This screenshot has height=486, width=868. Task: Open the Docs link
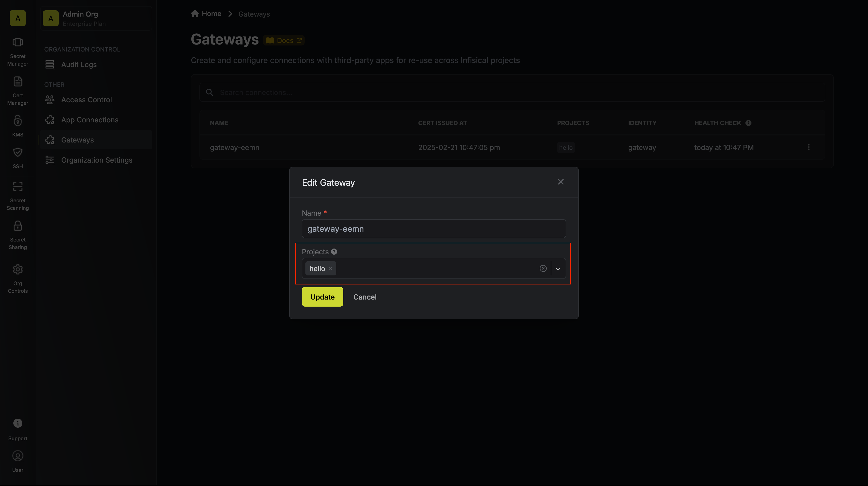point(284,40)
